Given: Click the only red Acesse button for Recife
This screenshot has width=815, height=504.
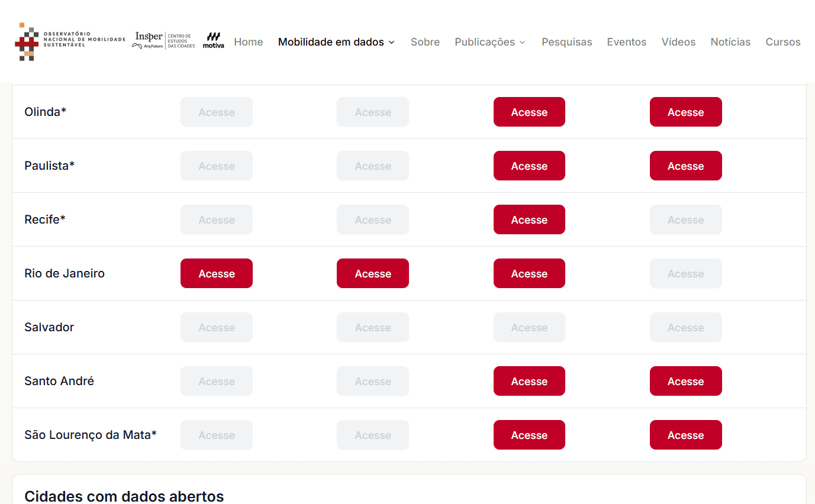Looking at the screenshot, I should [529, 219].
